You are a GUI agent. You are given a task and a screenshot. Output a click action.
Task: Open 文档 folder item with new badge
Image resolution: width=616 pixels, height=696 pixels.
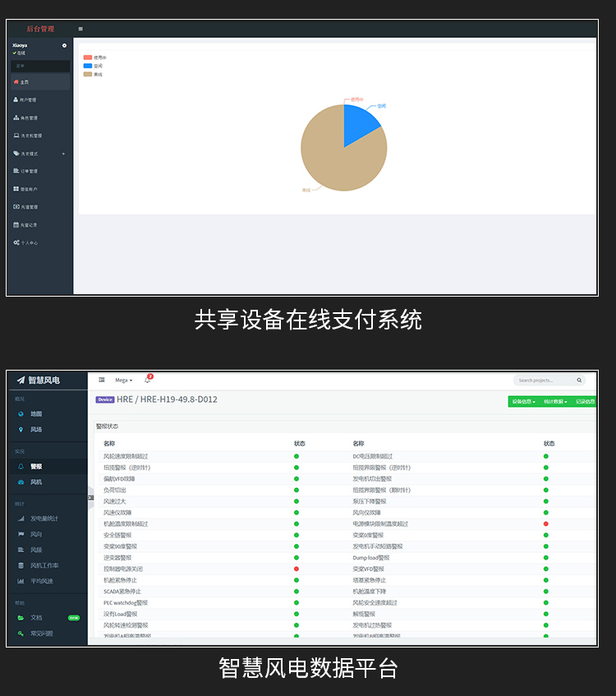click(36, 617)
